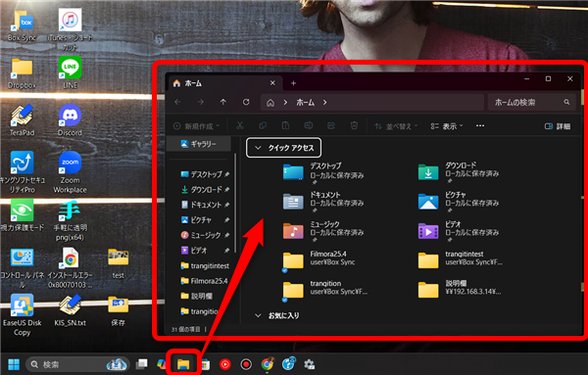Open the ピクチャ folder in Quick access pane
The image size is (588, 375).
coord(459,202)
